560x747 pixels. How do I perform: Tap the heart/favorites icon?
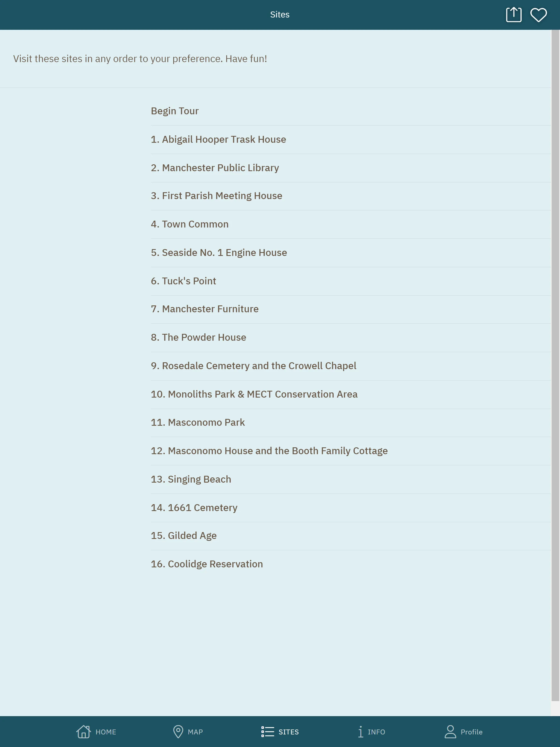point(539,15)
